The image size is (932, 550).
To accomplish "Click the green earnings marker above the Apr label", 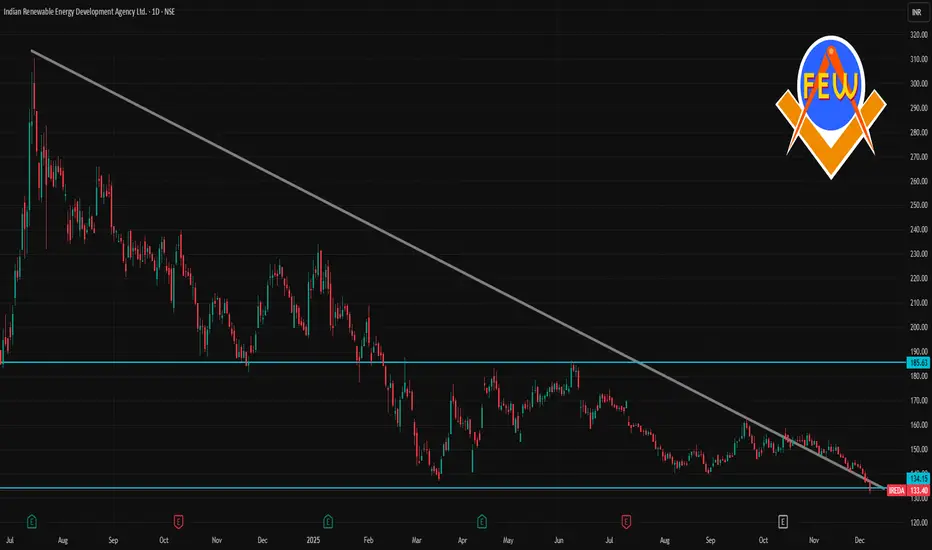I will point(481,522).
